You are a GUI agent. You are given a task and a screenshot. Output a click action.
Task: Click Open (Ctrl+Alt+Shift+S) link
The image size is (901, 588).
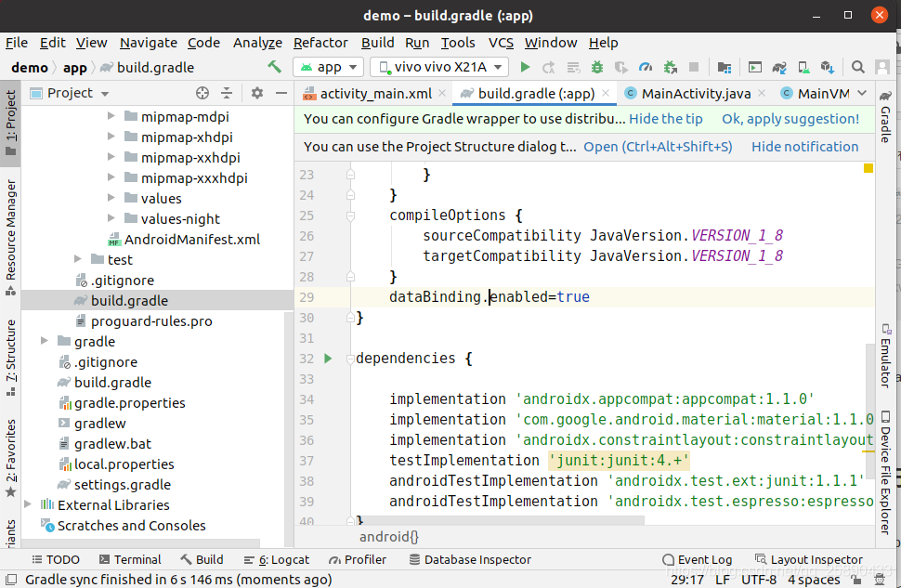658,147
